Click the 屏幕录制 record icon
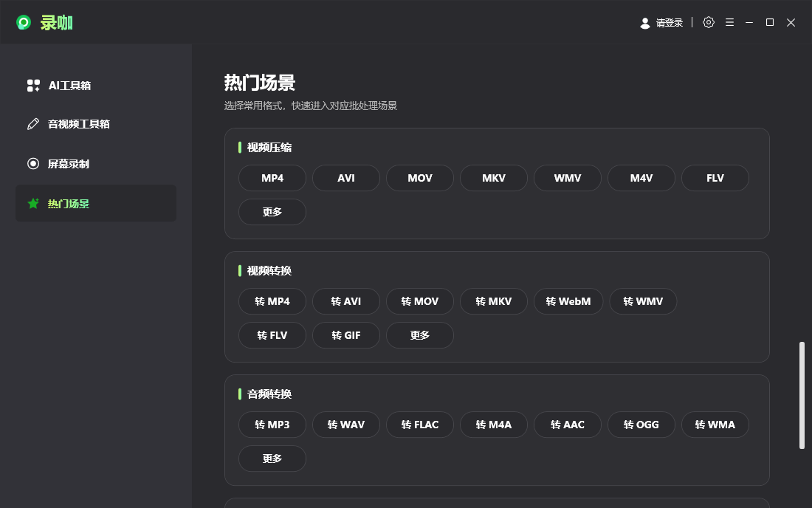Screen dimensions: 812x508 coord(33,164)
